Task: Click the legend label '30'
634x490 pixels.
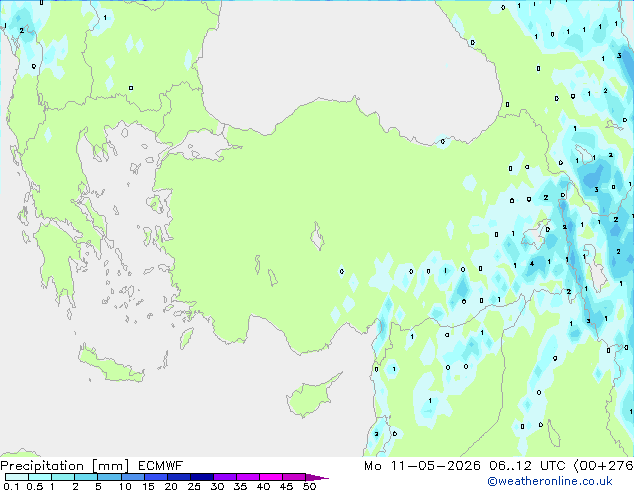Action: (217, 486)
